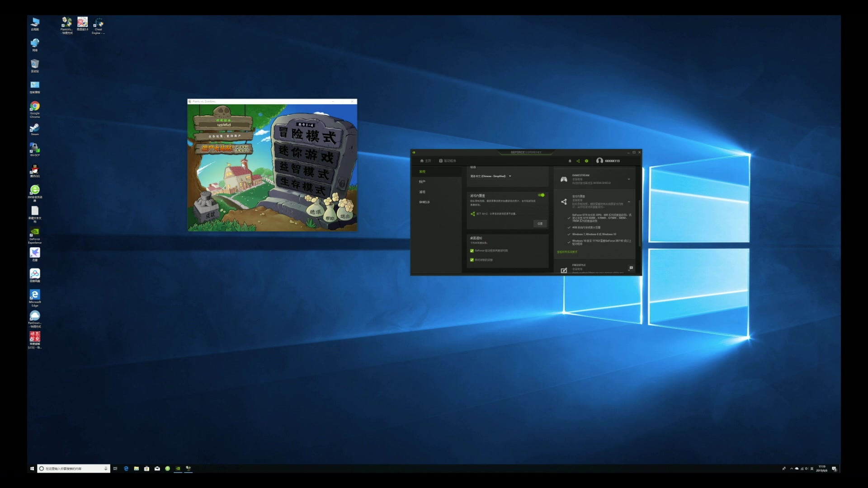This screenshot has height=488, width=868.
Task: Uncheck GeForce driver update notification checkbox
Action: tap(472, 251)
